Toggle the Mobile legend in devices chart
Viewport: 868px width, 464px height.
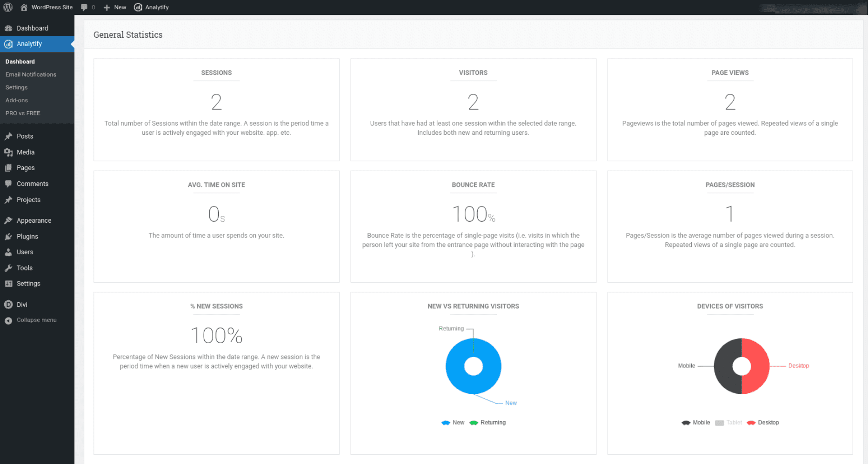695,423
